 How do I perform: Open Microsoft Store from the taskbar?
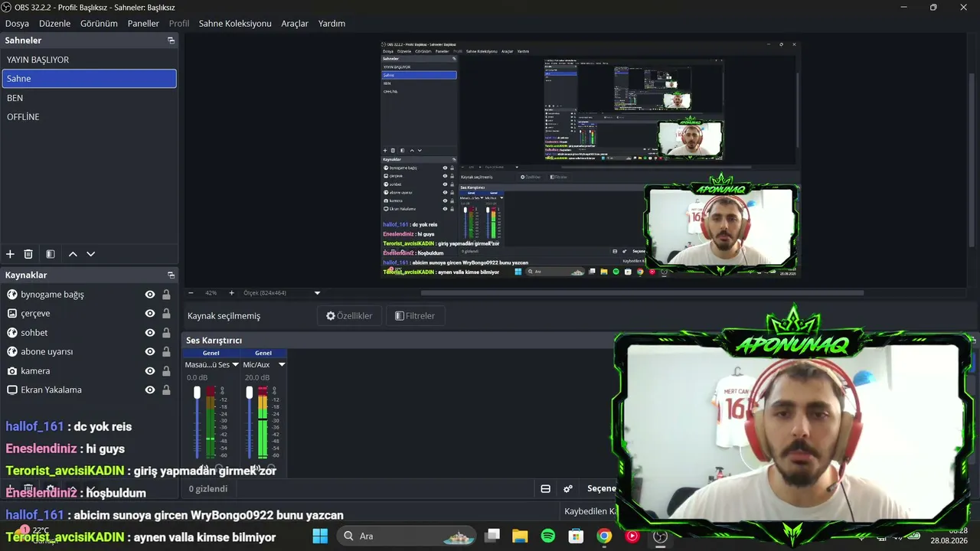(x=577, y=536)
